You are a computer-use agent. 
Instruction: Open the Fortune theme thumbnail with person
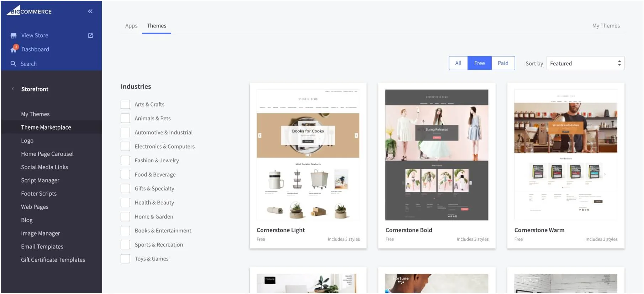437,283
